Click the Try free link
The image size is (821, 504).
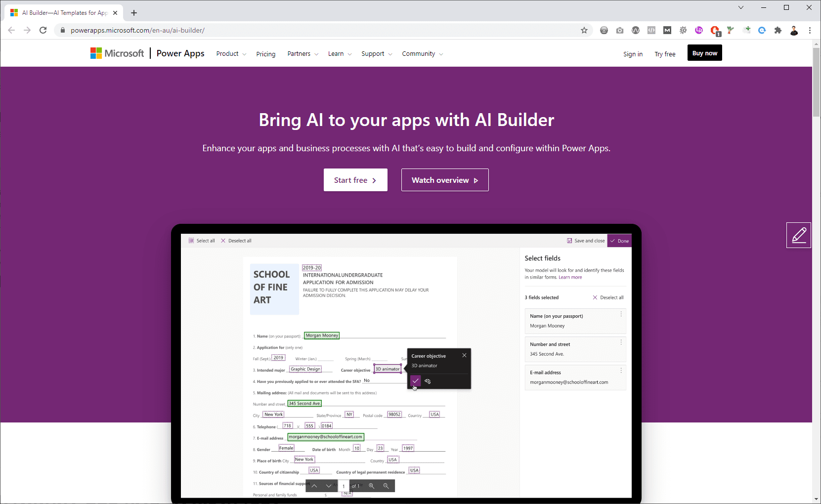pyautogui.click(x=665, y=54)
